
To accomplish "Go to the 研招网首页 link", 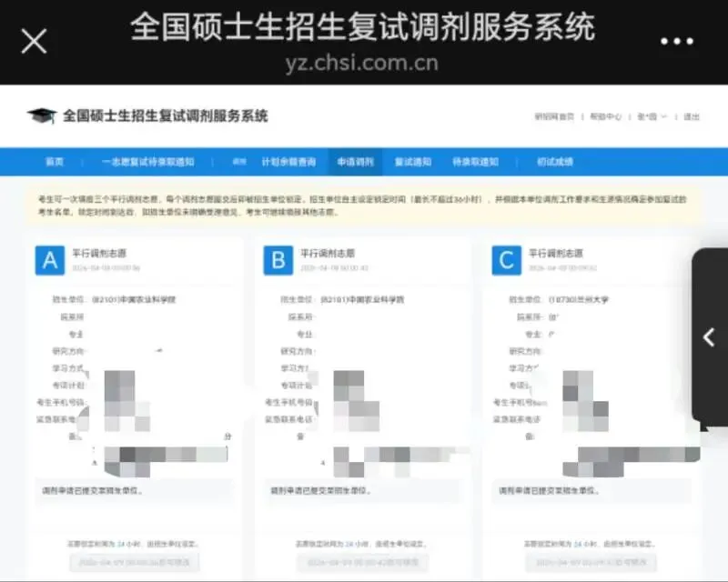I will 554,116.
